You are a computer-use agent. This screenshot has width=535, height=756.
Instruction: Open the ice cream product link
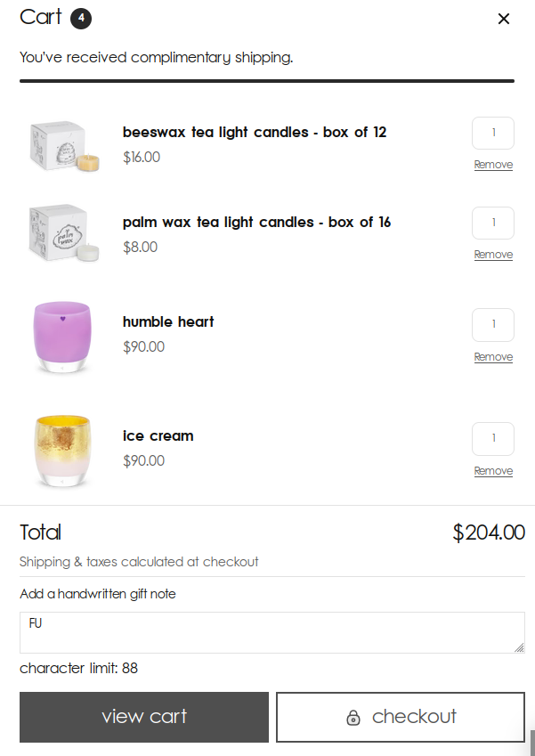click(158, 436)
